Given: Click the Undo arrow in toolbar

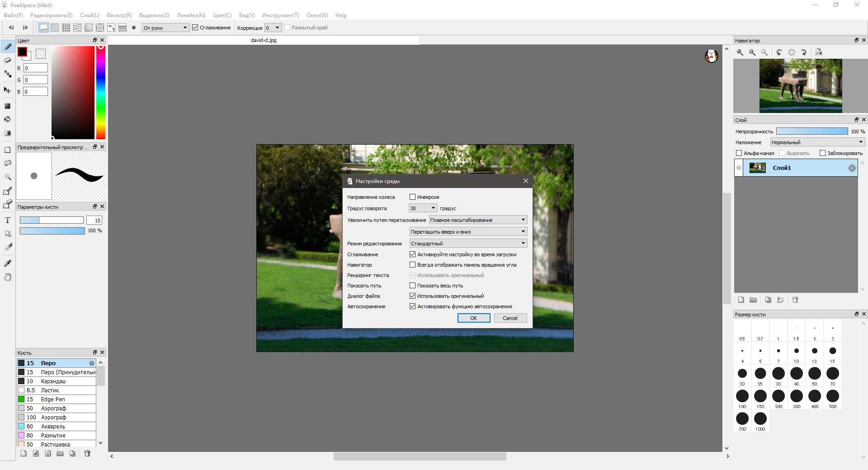Looking at the screenshot, I should click(11, 28).
